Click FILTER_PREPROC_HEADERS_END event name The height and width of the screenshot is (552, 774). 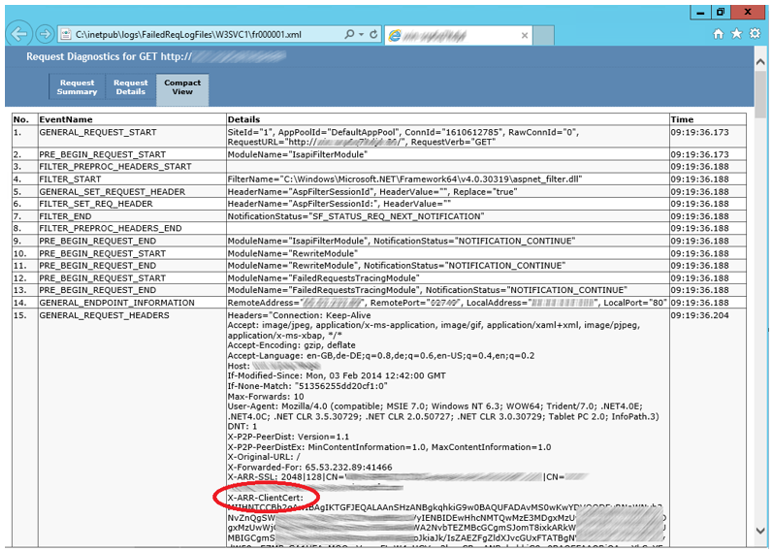click(111, 229)
